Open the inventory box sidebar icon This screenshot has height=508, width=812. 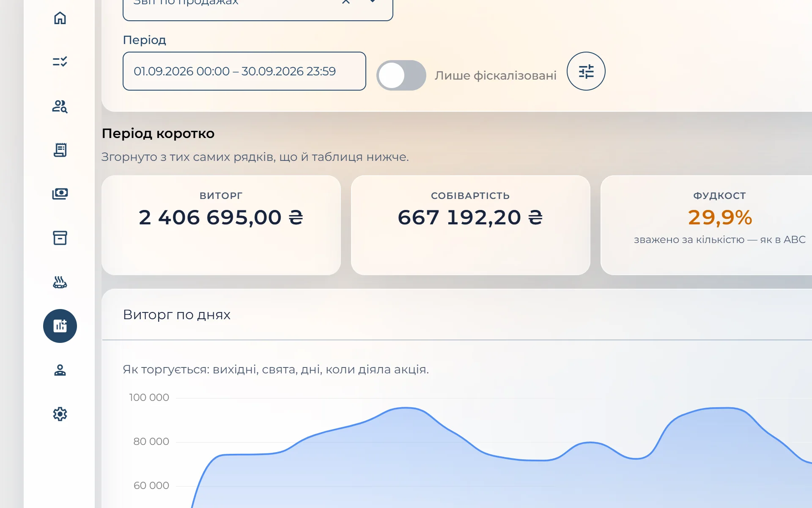tap(60, 238)
